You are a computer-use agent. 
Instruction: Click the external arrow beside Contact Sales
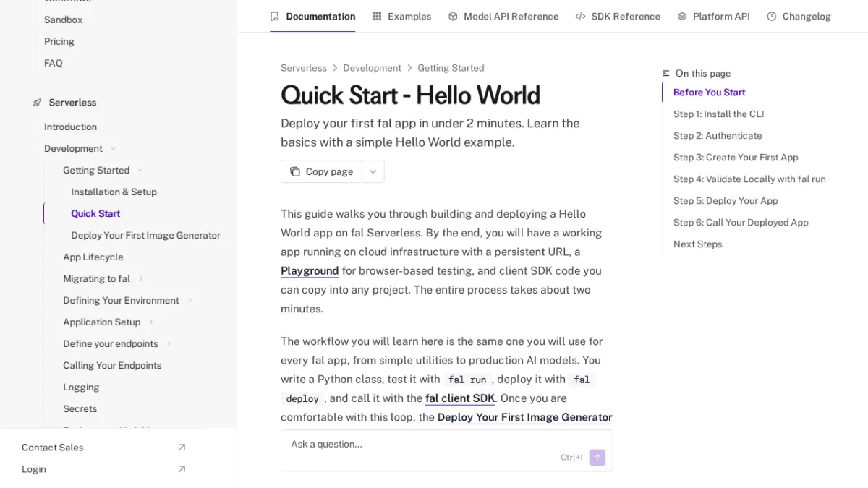[x=182, y=448]
